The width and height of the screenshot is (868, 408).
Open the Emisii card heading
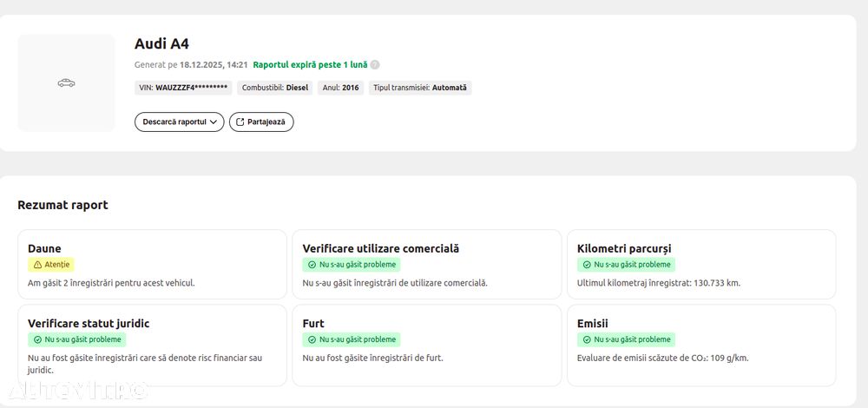pos(592,324)
